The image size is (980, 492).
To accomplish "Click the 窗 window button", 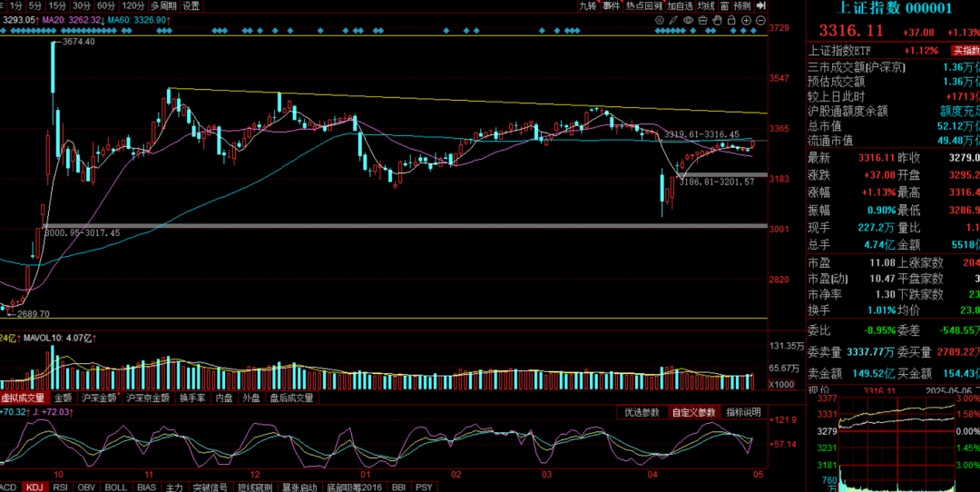I will [724, 5].
